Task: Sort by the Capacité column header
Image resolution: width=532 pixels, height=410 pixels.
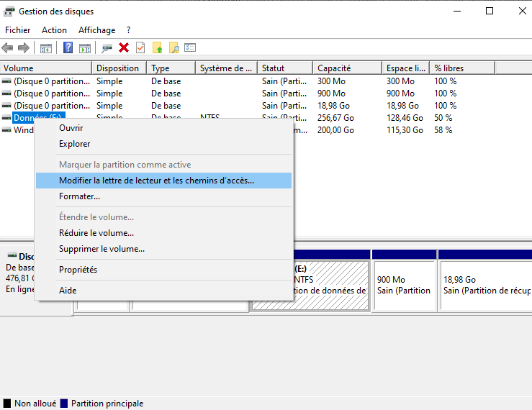Action: pyautogui.click(x=347, y=68)
